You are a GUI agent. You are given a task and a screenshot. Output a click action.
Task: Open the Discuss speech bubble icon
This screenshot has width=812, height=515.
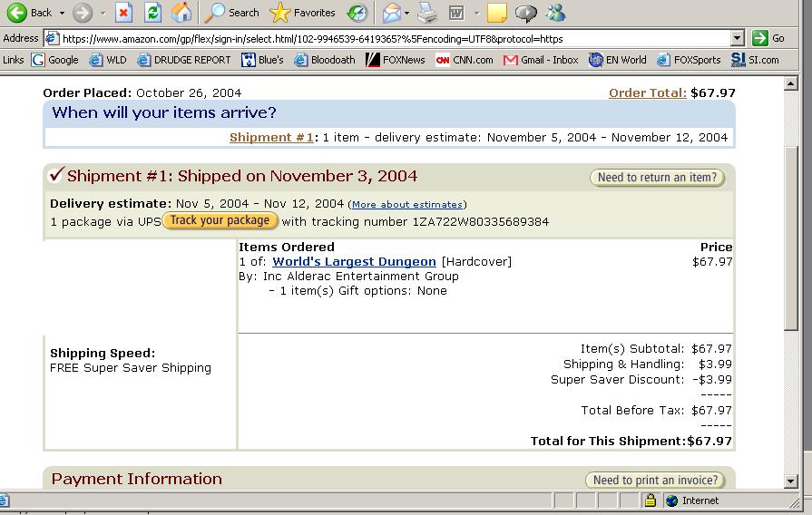point(525,13)
